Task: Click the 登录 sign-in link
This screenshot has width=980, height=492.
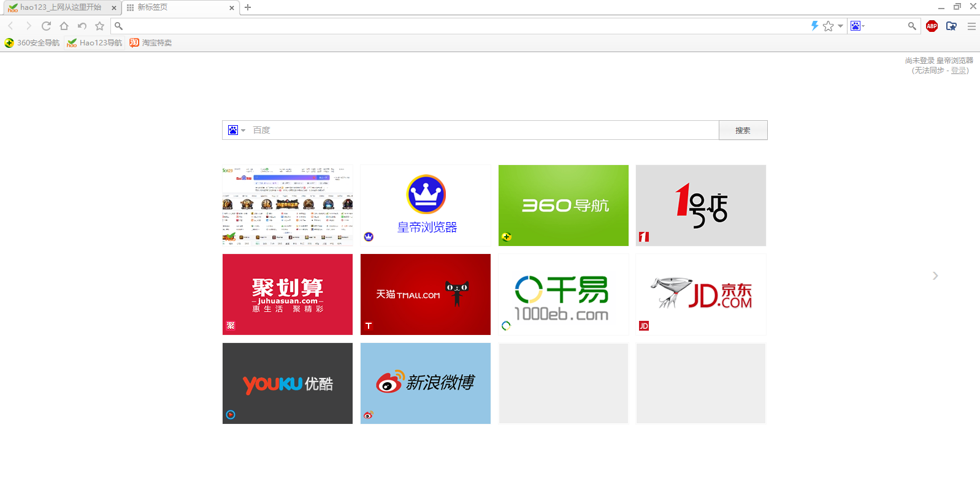Action: (x=958, y=71)
